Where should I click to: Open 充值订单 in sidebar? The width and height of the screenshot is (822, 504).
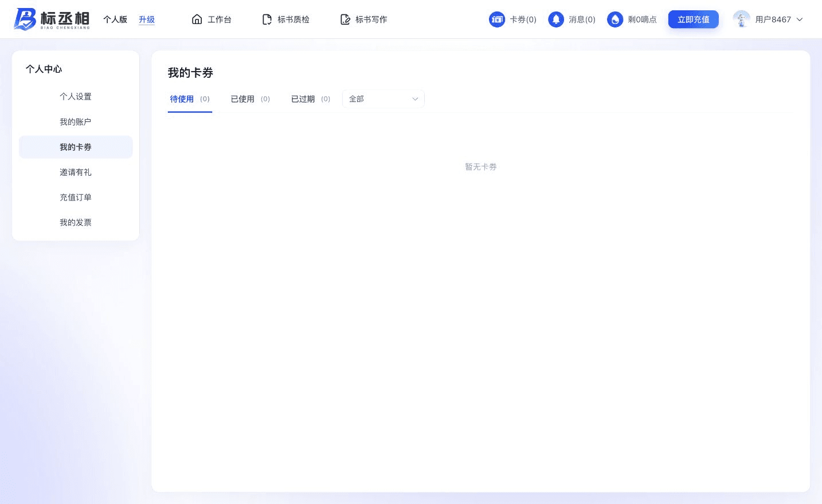(x=76, y=198)
